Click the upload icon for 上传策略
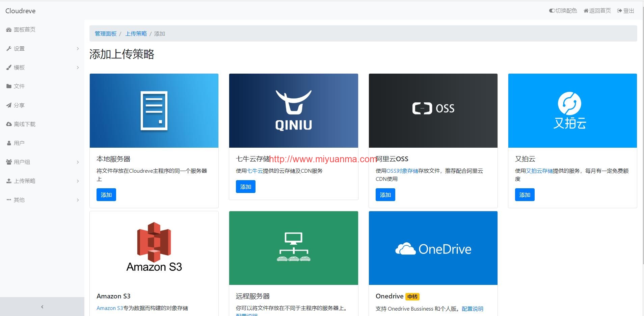This screenshot has width=644, height=316. tap(9, 181)
